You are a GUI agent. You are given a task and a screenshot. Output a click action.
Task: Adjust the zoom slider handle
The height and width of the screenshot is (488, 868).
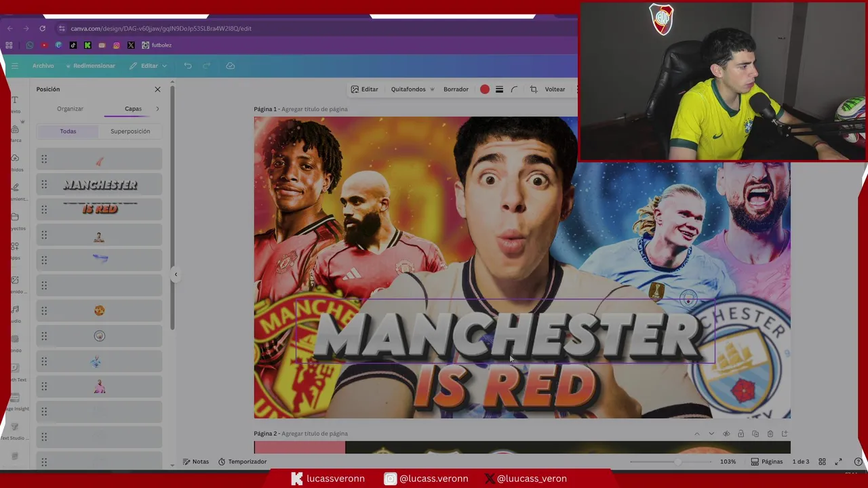pos(677,462)
